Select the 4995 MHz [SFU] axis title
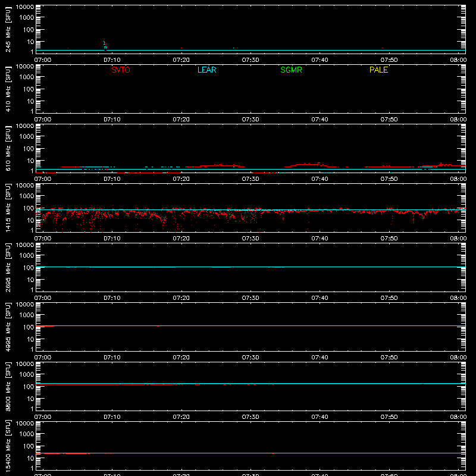This screenshot has width=476, height=476. 8,327
